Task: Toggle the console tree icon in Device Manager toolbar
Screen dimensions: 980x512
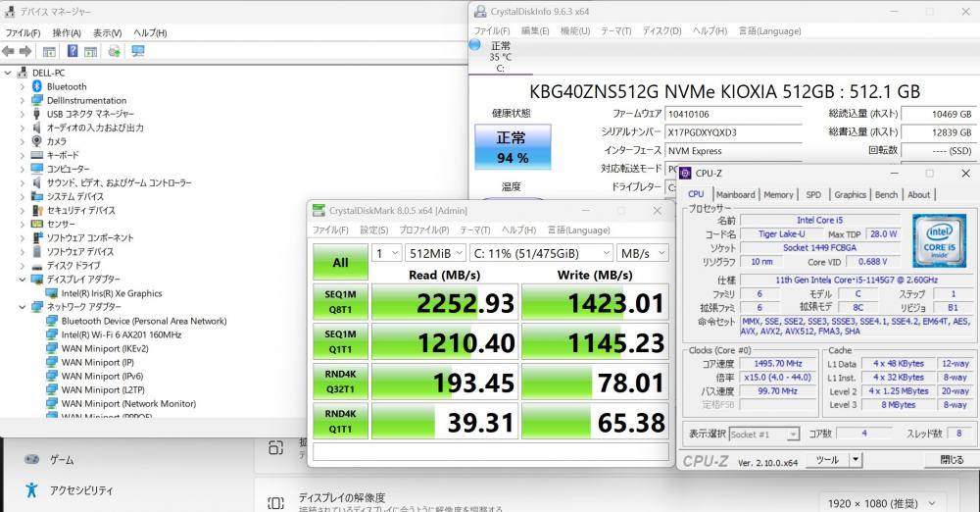Action: [x=49, y=51]
